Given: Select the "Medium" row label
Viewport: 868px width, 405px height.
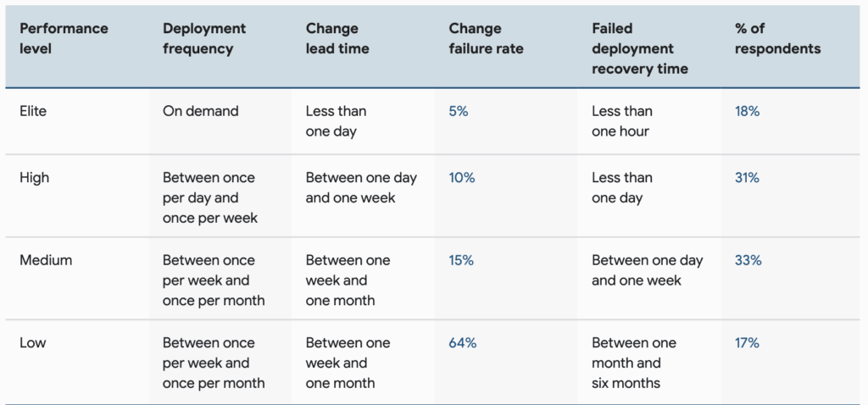Looking at the screenshot, I should tap(46, 260).
